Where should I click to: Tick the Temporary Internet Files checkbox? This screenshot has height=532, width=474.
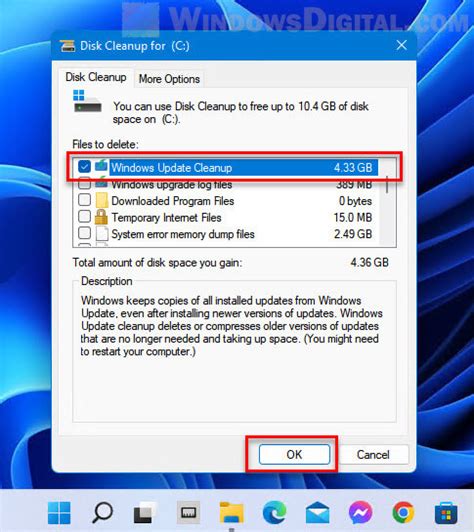(x=84, y=216)
